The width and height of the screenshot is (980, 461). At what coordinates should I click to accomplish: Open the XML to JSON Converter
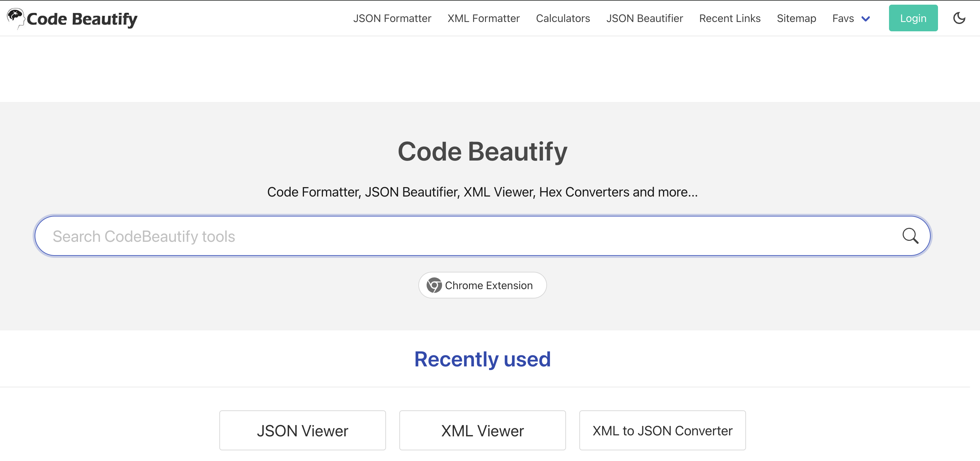tap(662, 431)
